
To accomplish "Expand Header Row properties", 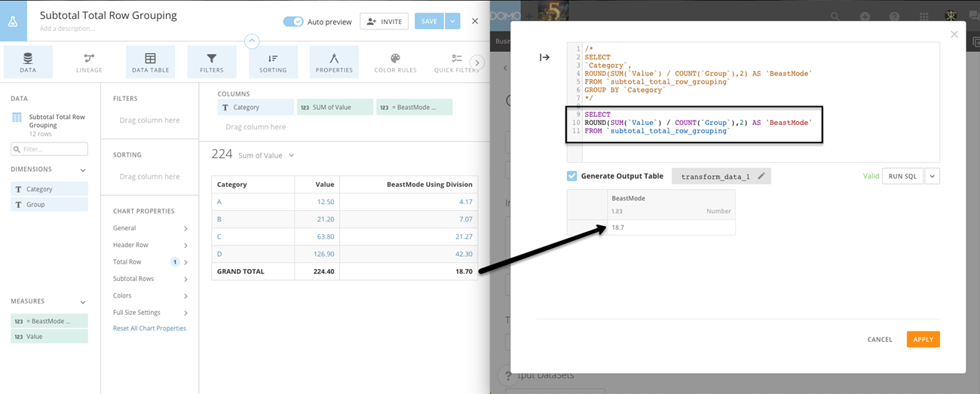I will (x=150, y=245).
